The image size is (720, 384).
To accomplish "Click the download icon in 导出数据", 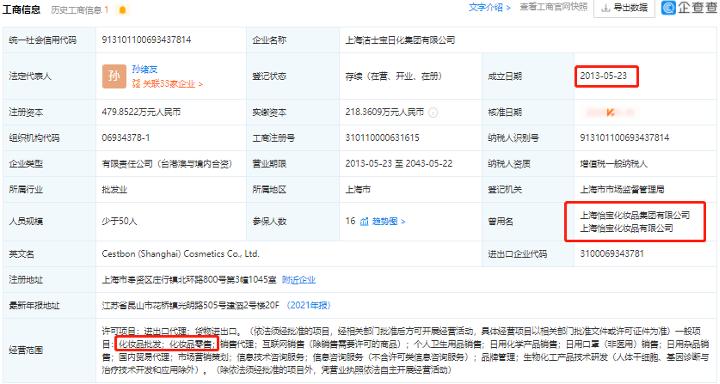I will 605,8.
